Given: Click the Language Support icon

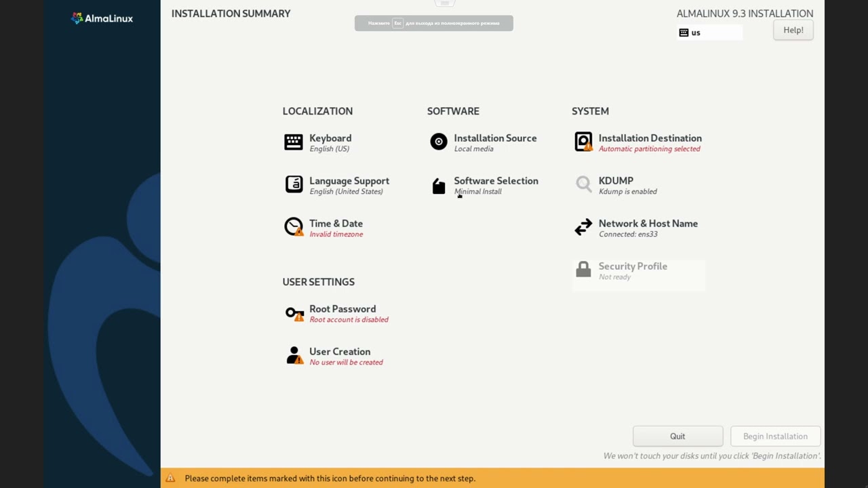Looking at the screenshot, I should (x=294, y=184).
